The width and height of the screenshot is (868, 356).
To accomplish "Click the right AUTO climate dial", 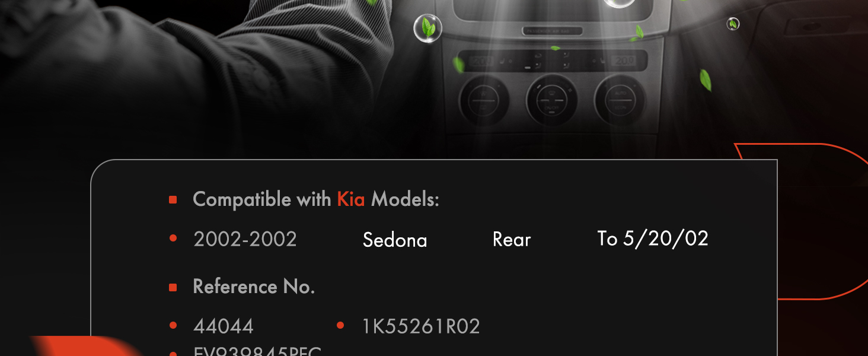I will coord(620,100).
